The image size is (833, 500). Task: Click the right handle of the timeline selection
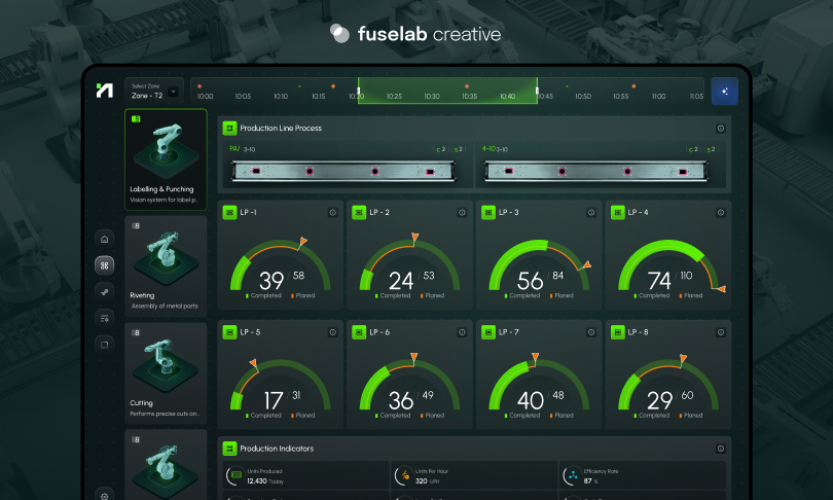[537, 90]
